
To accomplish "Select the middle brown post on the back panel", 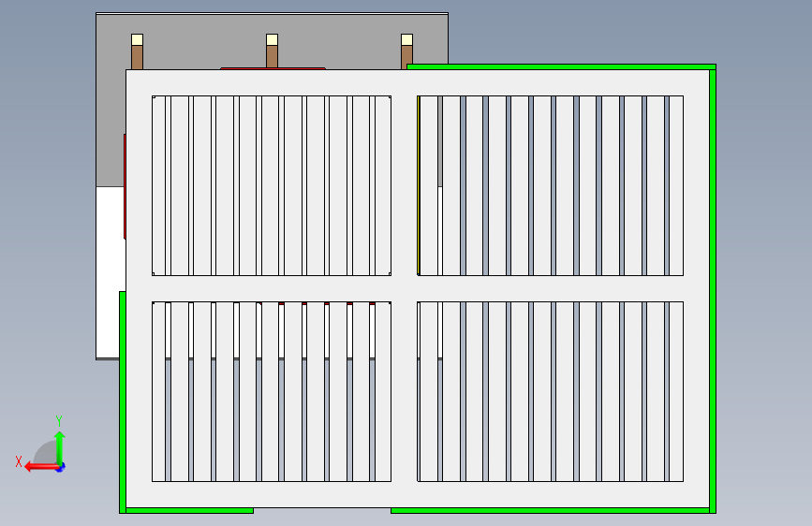I will pos(272,56).
